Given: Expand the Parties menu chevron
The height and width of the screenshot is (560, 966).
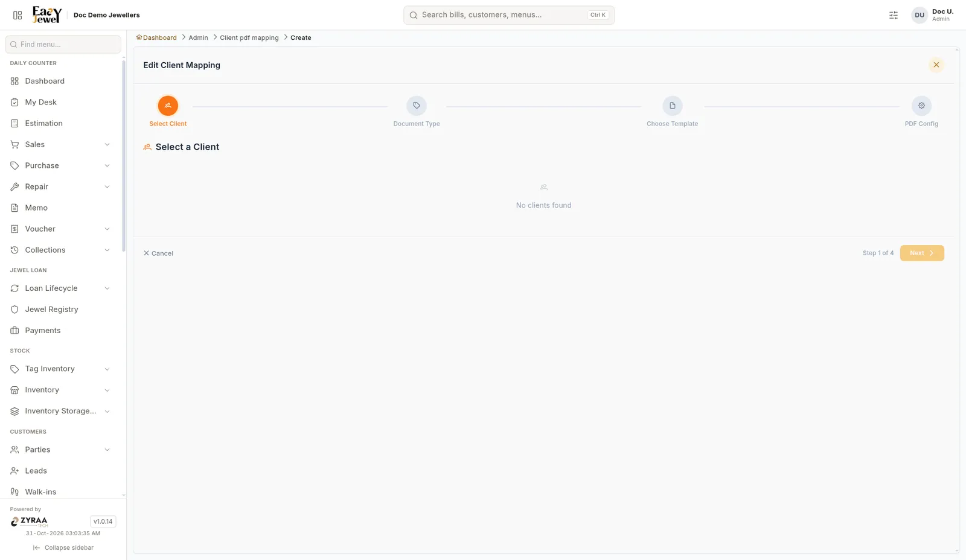Looking at the screenshot, I should 107,450.
